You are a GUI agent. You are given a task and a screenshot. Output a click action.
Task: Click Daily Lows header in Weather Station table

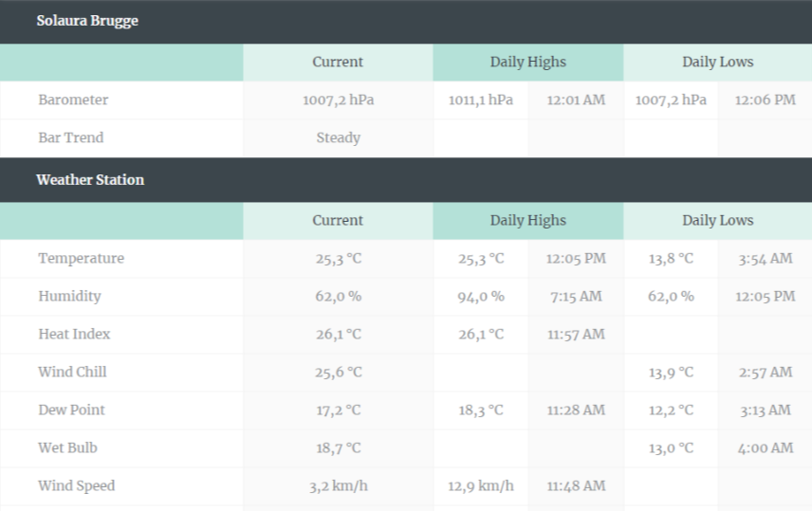717,221
